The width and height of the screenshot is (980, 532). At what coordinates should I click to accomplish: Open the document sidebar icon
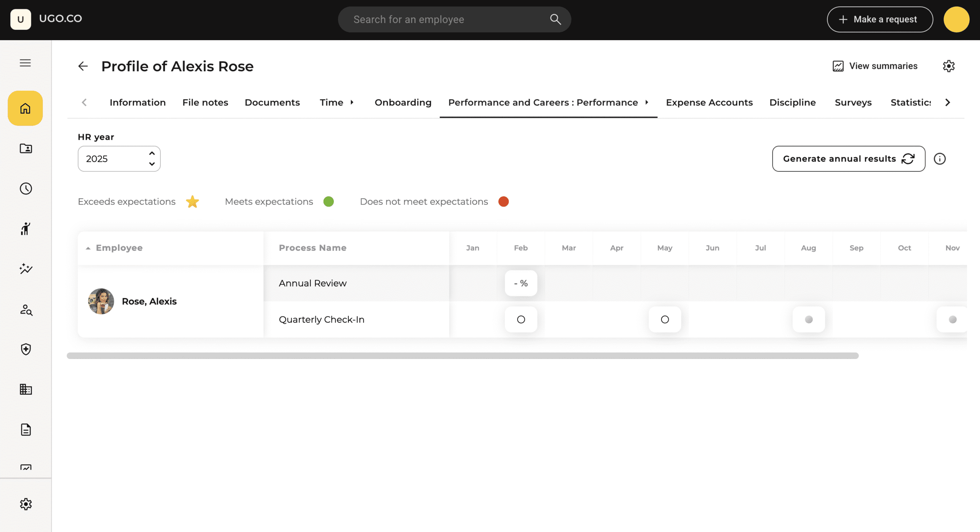26,430
